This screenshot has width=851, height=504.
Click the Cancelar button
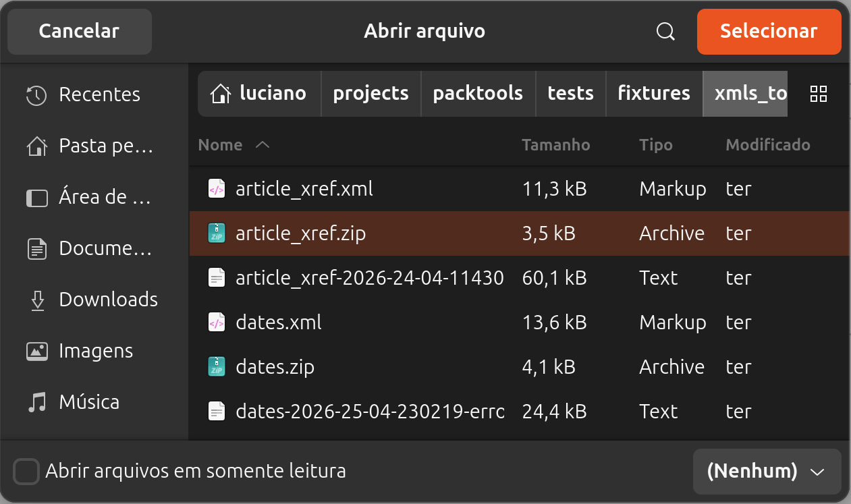point(79,32)
